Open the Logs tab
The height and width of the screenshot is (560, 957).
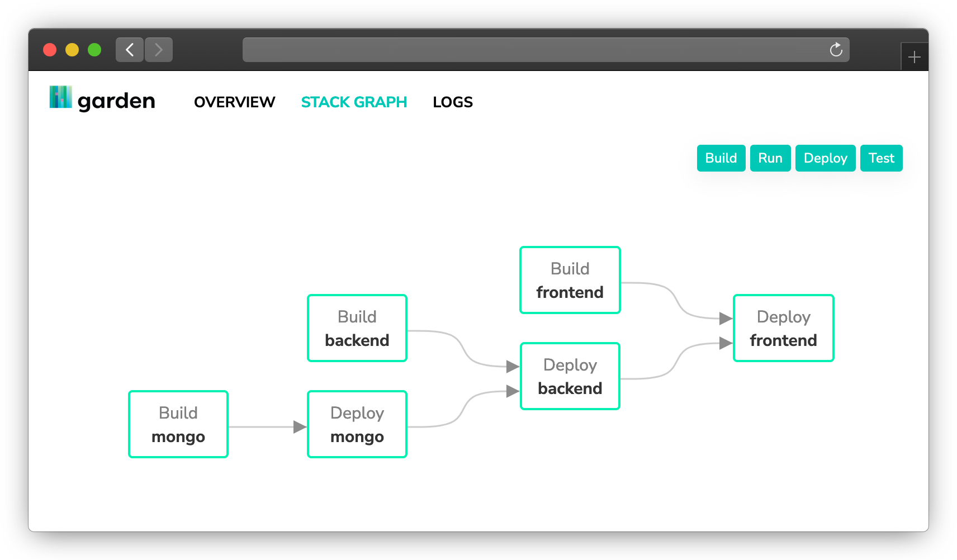tap(453, 102)
